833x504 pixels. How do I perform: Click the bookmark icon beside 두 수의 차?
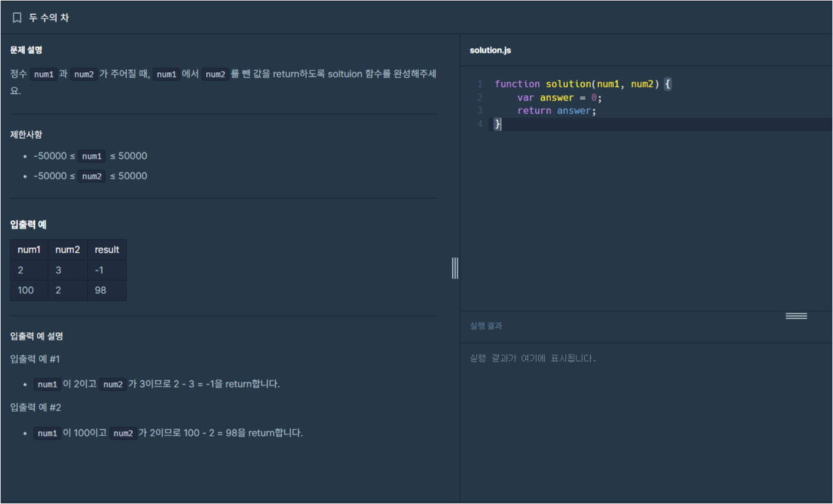(17, 18)
